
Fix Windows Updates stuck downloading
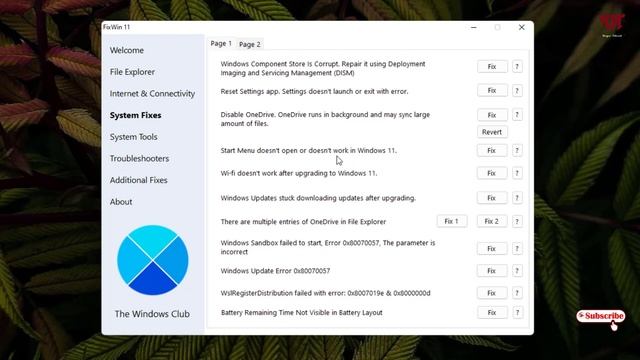pos(492,198)
